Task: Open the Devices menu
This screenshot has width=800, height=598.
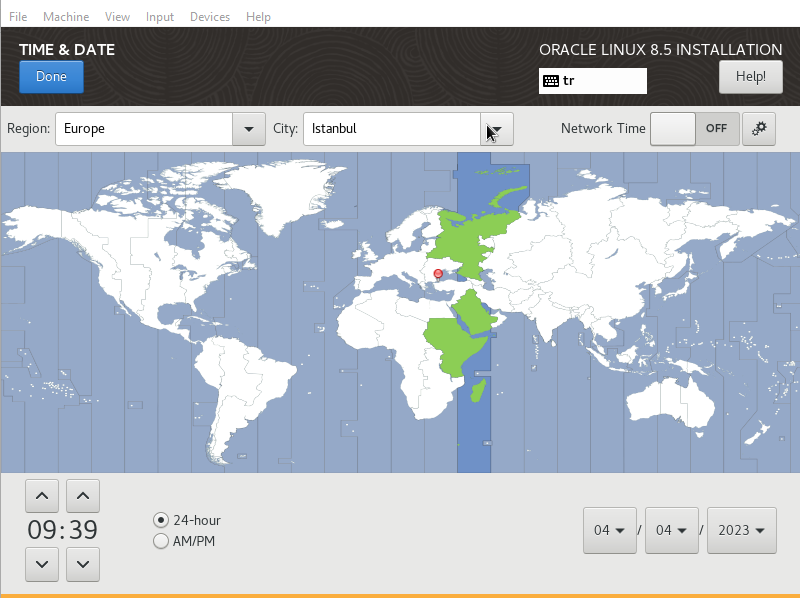Action: tap(210, 17)
